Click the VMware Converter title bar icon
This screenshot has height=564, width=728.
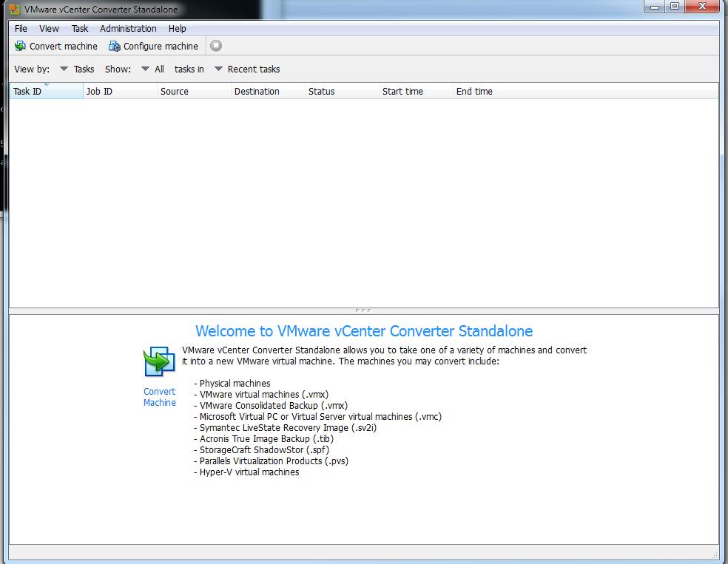pyautogui.click(x=15, y=10)
